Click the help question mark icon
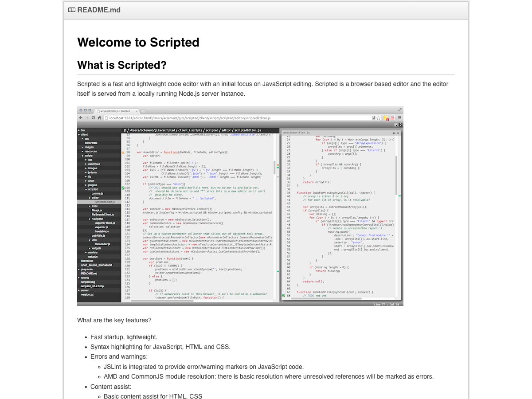This screenshot has height=399, width=532. (400, 125)
